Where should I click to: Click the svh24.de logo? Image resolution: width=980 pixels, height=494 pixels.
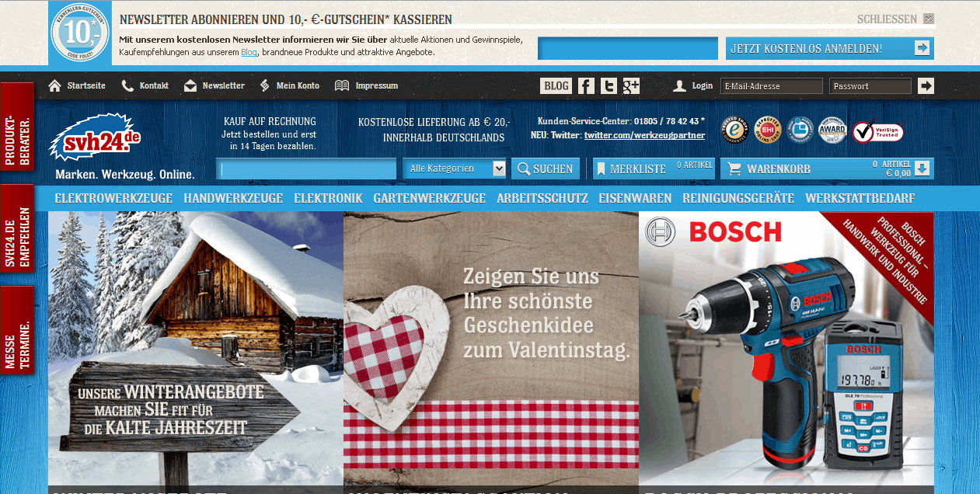(x=95, y=137)
